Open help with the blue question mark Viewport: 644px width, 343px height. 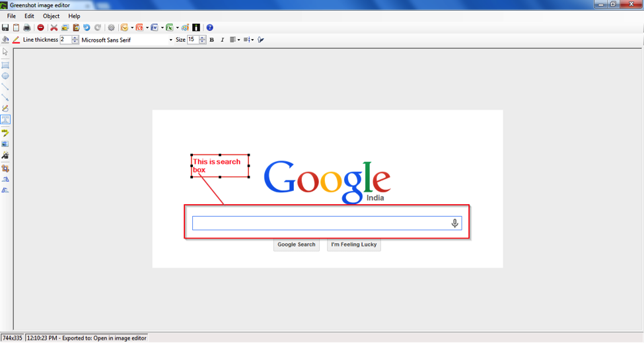click(x=210, y=28)
